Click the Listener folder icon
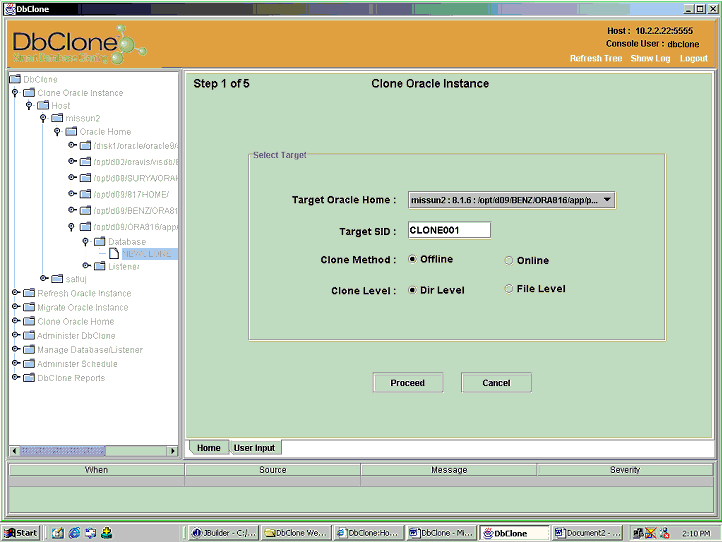 (x=99, y=266)
